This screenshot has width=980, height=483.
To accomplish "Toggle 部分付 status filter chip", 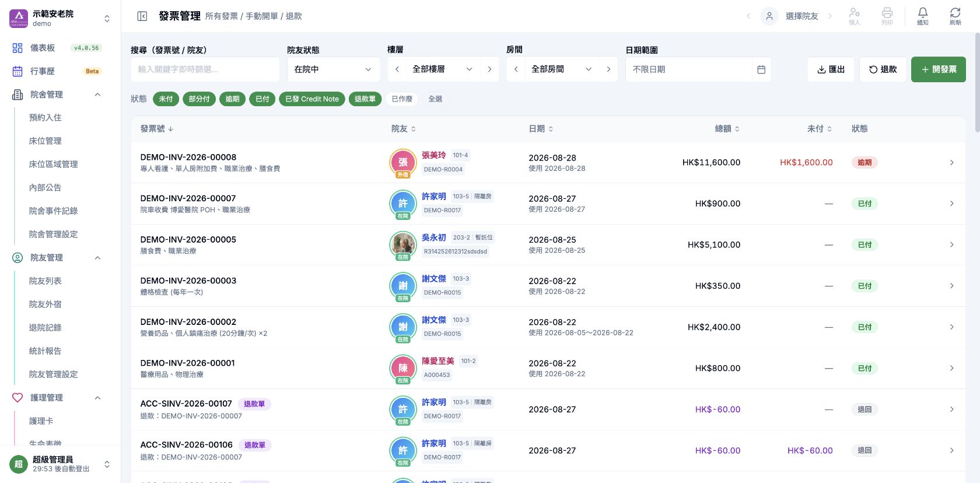I will [199, 99].
